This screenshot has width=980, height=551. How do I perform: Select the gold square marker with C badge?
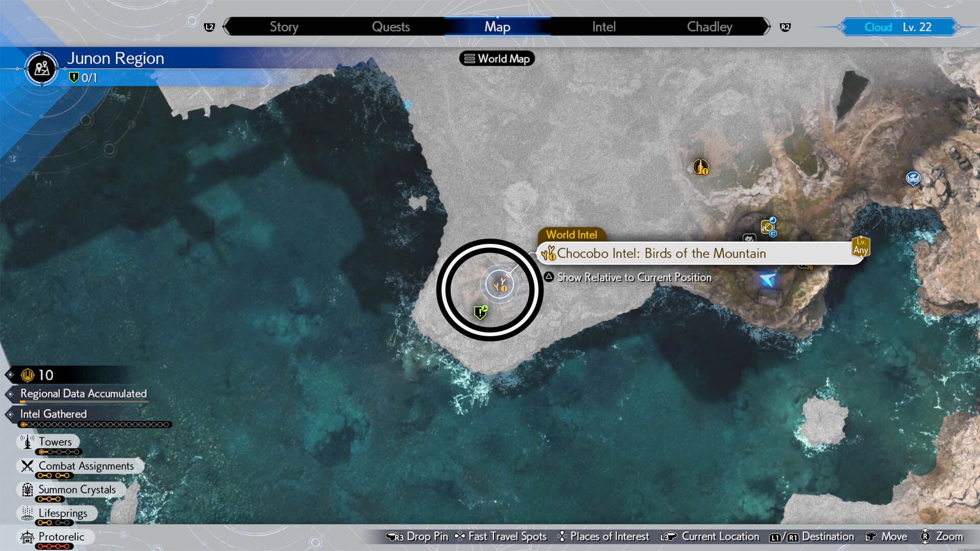point(768,227)
